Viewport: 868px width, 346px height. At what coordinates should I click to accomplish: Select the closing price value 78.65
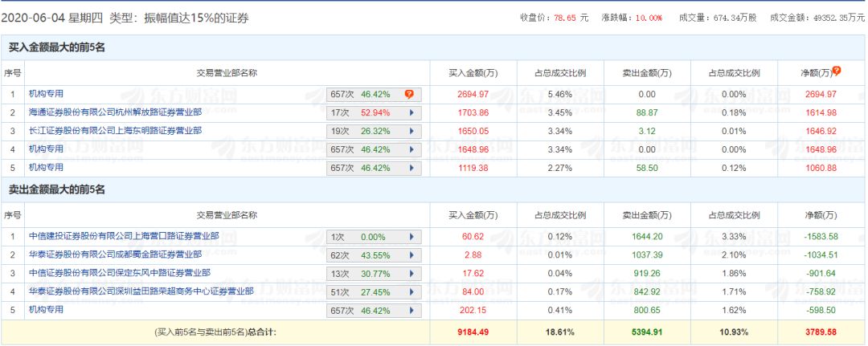click(x=565, y=18)
